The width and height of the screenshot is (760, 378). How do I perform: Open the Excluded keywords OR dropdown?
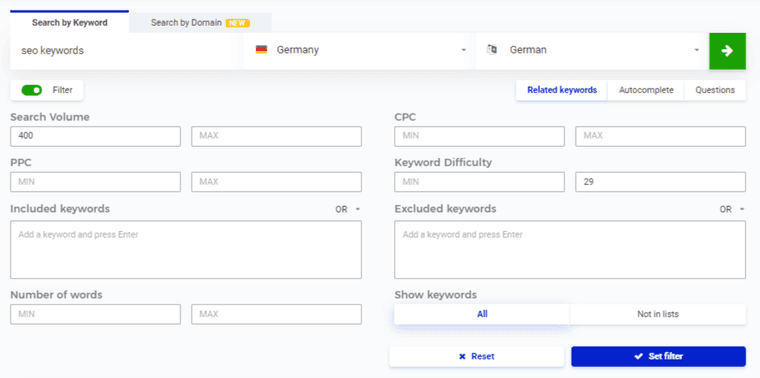click(x=732, y=209)
